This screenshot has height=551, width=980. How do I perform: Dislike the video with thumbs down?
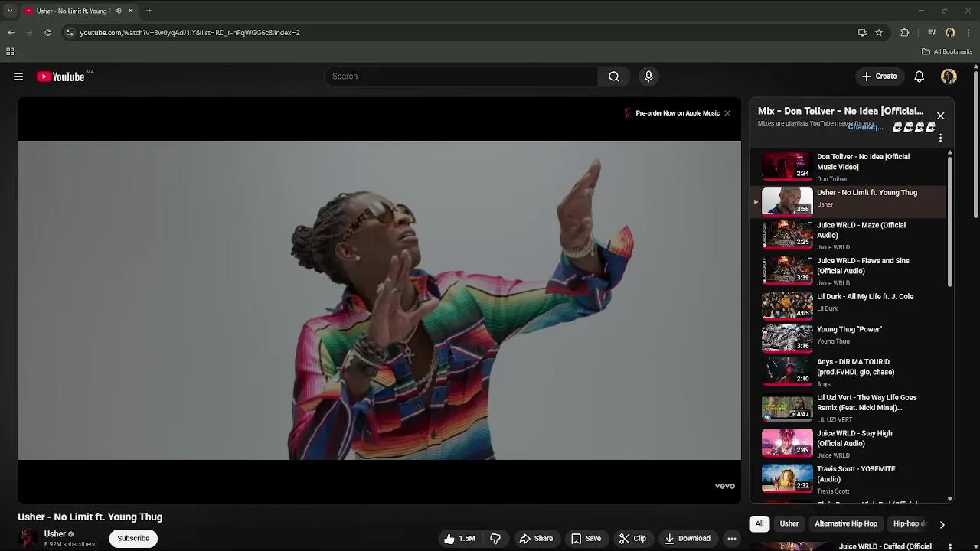[x=495, y=539]
